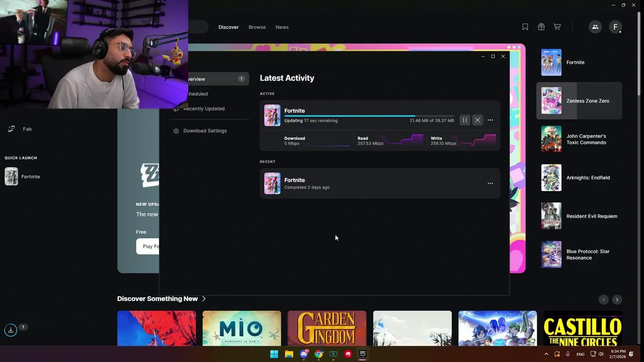Open the wishlist bookmark icon

pos(525,27)
